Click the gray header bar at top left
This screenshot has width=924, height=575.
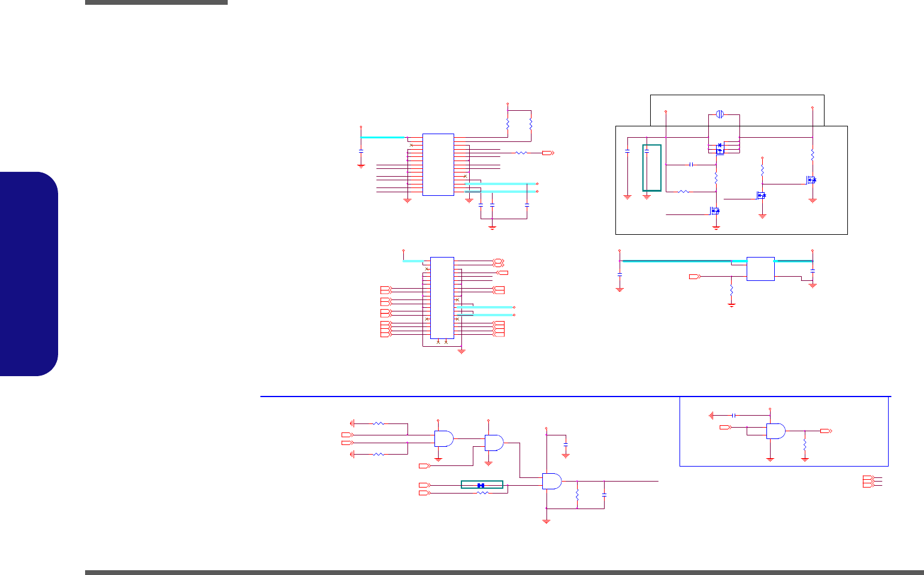[x=156, y=2]
